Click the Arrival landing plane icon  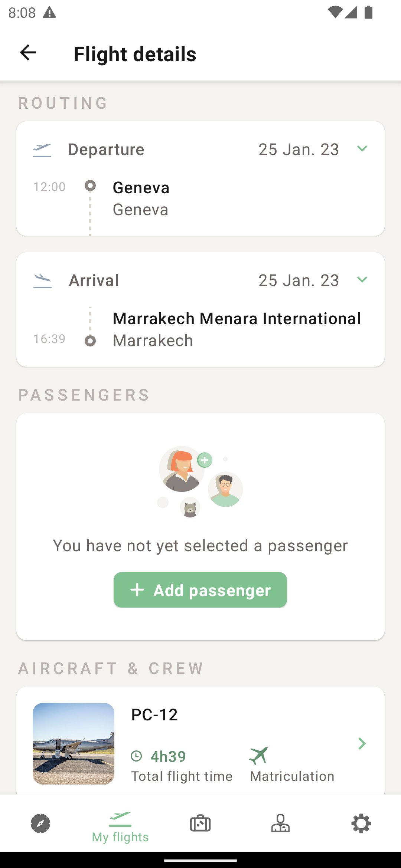coord(42,281)
